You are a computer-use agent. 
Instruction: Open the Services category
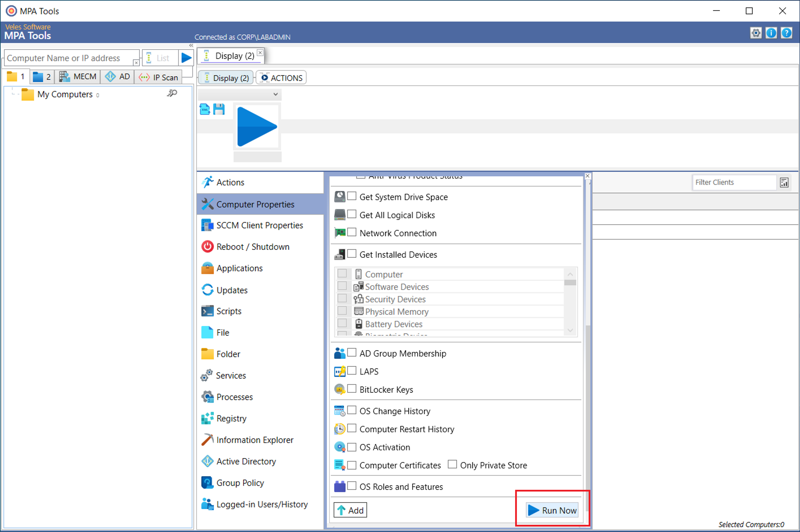click(260, 376)
